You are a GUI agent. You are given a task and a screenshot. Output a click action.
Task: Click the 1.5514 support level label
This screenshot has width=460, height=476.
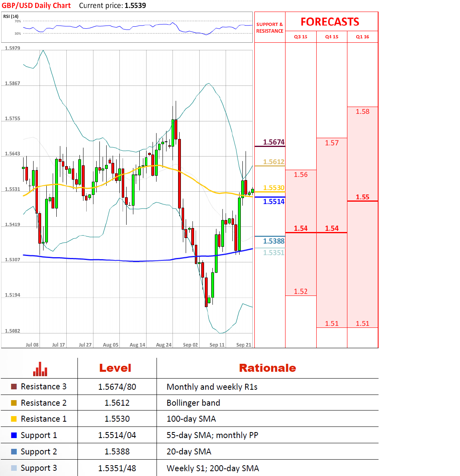(x=274, y=202)
